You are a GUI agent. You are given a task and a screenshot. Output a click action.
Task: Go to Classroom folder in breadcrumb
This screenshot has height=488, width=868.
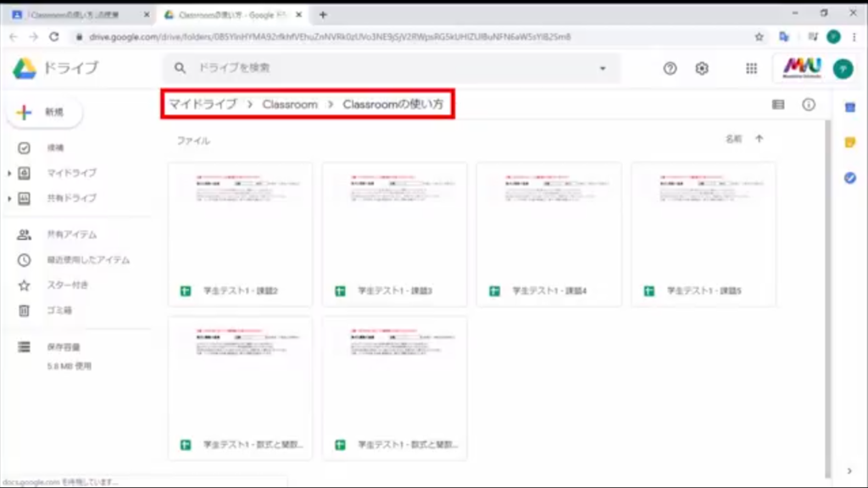pyautogui.click(x=290, y=104)
